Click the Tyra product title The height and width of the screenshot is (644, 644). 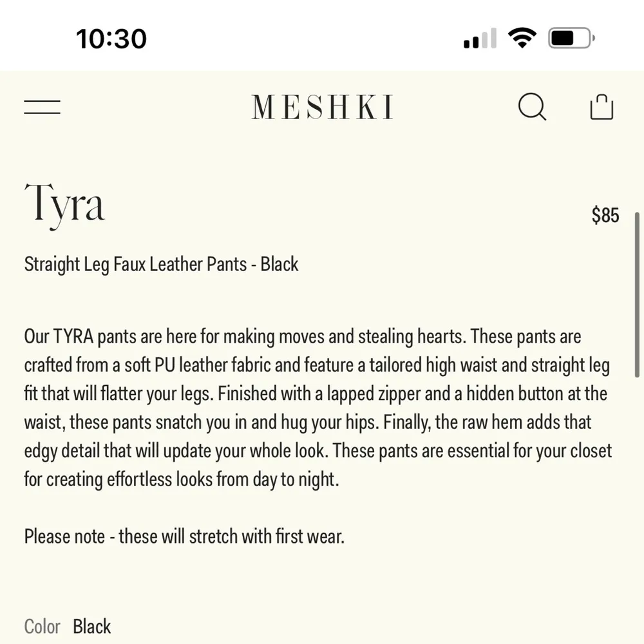[x=65, y=204]
